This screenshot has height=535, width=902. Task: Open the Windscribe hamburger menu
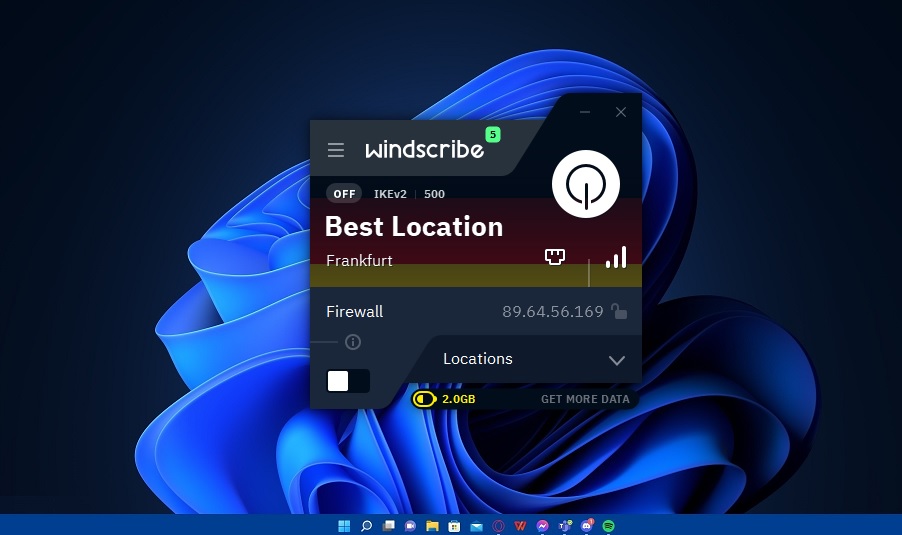point(336,150)
